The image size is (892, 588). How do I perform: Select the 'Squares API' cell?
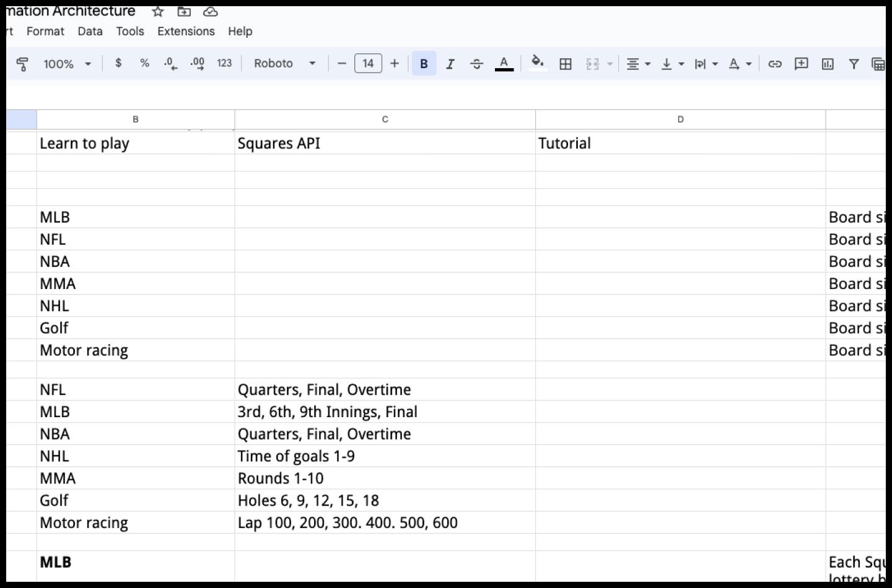tap(385, 143)
